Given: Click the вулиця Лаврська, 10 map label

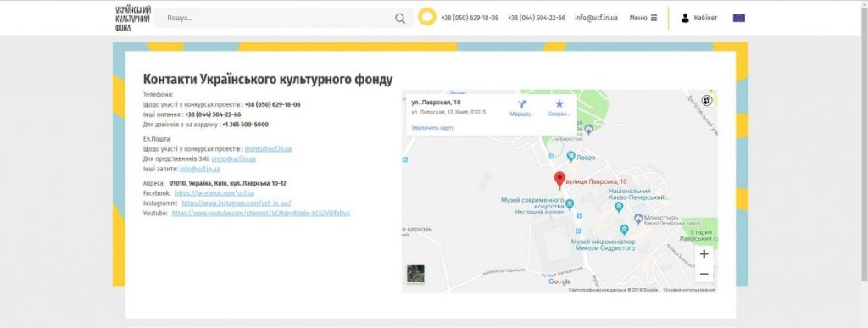Looking at the screenshot, I should [597, 181].
